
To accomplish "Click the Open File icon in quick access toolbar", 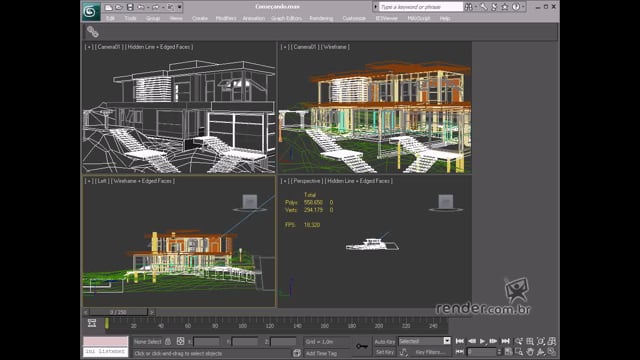I will coord(118,7).
